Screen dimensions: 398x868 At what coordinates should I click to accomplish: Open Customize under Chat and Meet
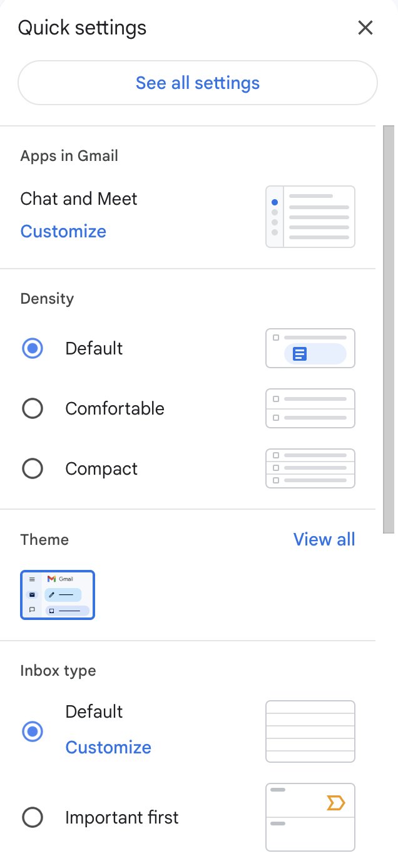click(63, 231)
